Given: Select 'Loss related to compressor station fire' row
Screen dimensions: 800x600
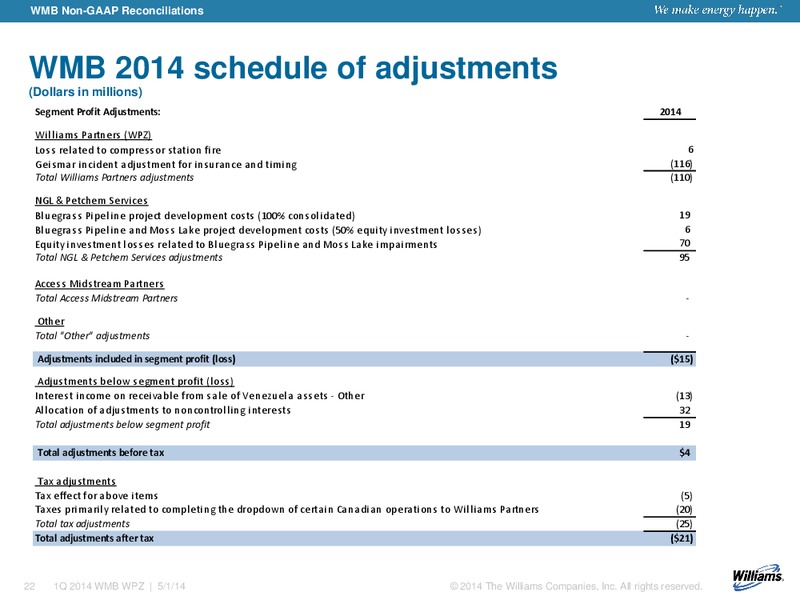Looking at the screenshot, I should pos(364,150).
